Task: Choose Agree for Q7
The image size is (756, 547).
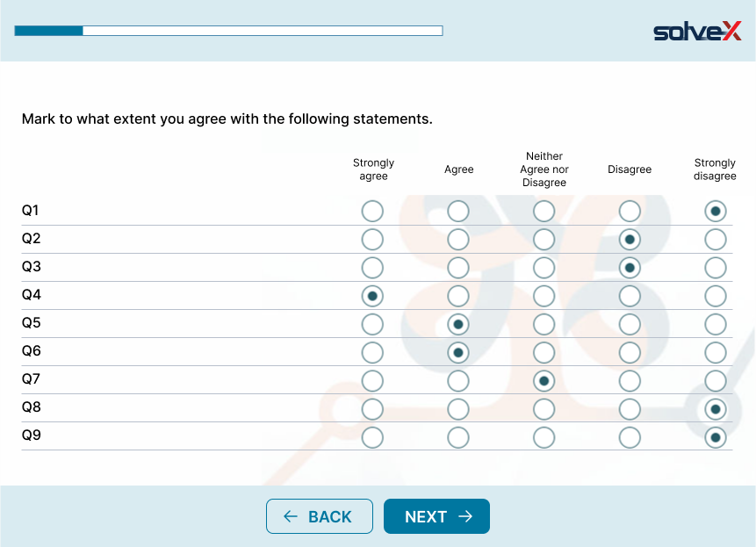Action: [458, 380]
